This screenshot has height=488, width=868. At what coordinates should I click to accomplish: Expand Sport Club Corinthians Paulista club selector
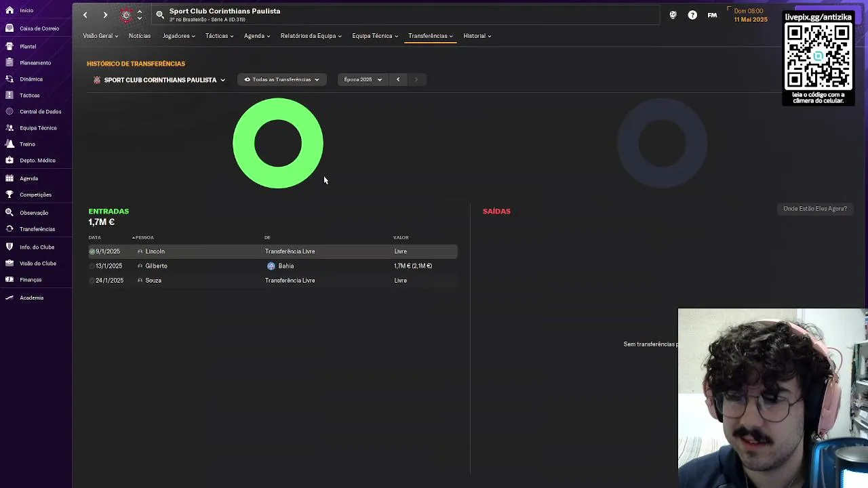(160, 80)
